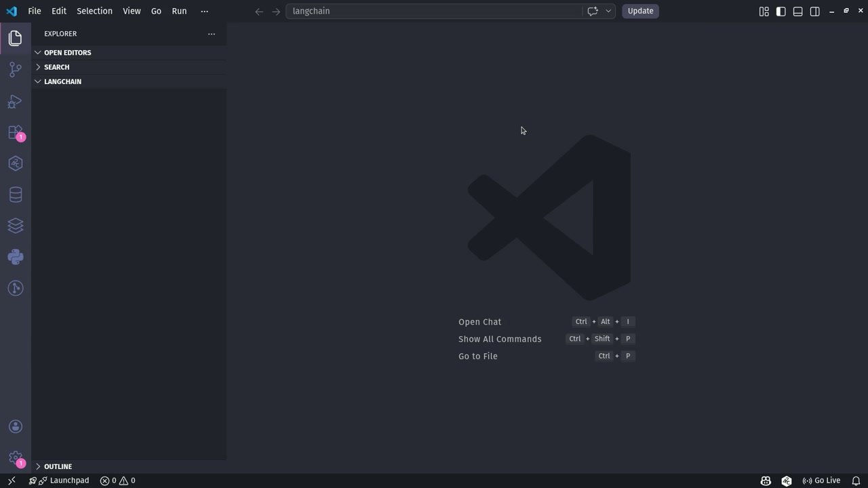Click the VS Code logo in title bar
This screenshot has height=488, width=868.
(12, 11)
